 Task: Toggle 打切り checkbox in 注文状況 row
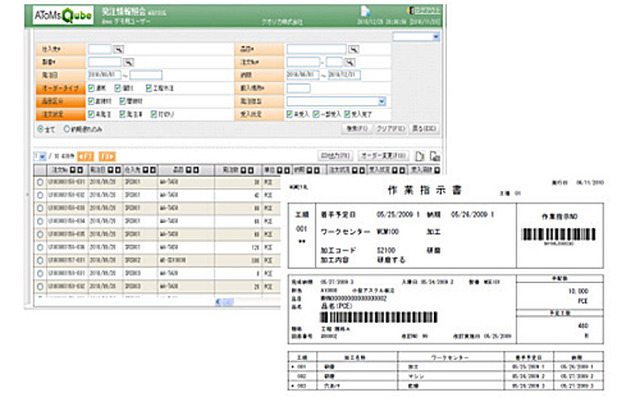(154, 114)
